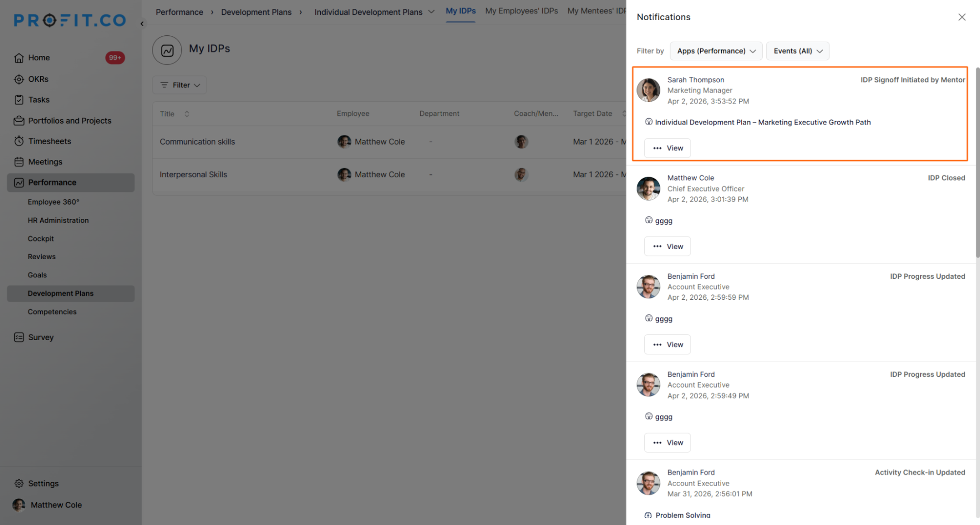Close the Notifications panel

pos(962,17)
